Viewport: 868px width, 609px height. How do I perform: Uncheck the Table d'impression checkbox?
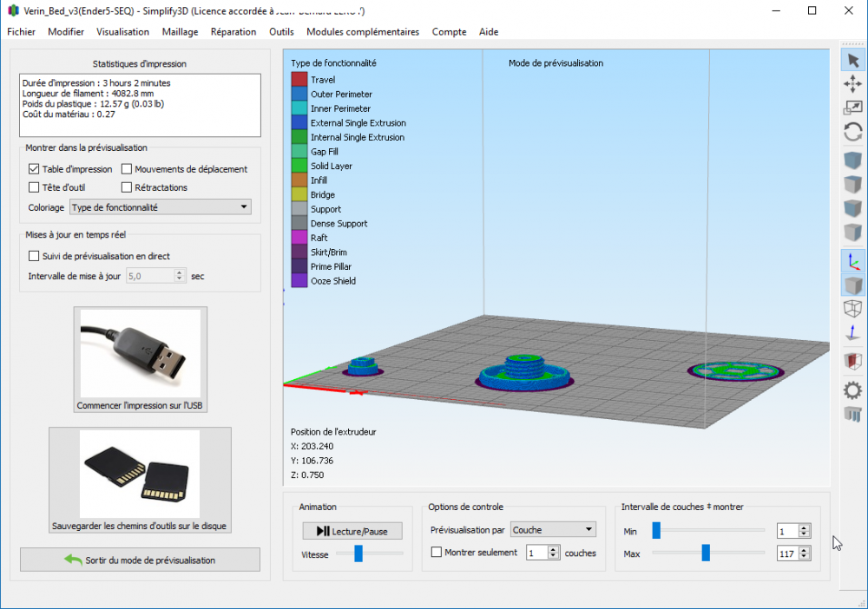pyautogui.click(x=34, y=168)
